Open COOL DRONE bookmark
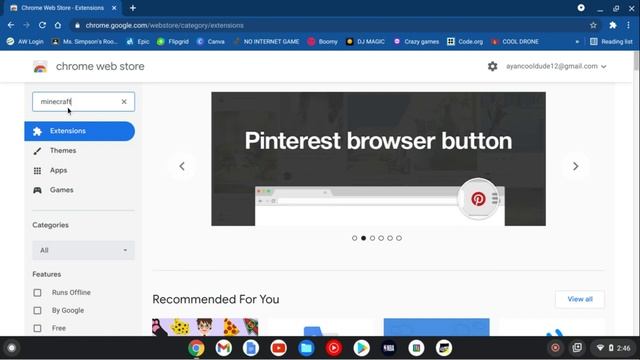640x360 pixels. (x=515, y=42)
